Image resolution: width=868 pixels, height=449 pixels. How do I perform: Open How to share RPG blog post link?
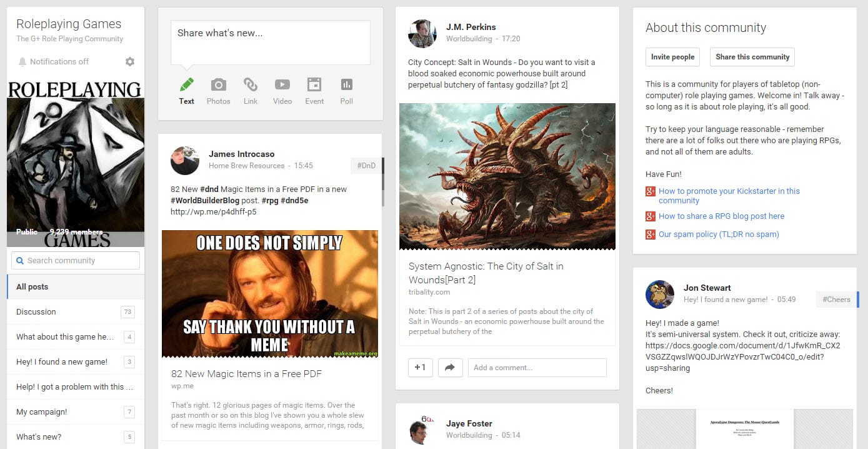721,216
